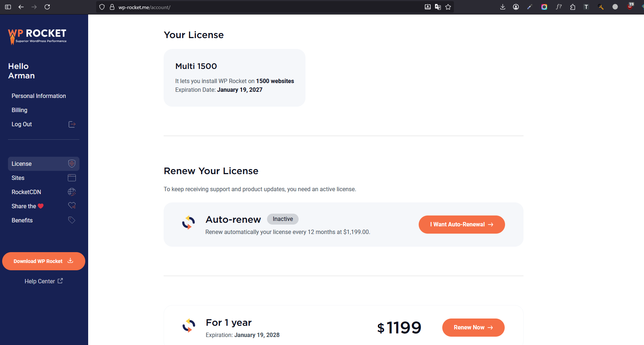Click the RocketCDN globe icon
This screenshot has width=644, height=345.
click(72, 192)
